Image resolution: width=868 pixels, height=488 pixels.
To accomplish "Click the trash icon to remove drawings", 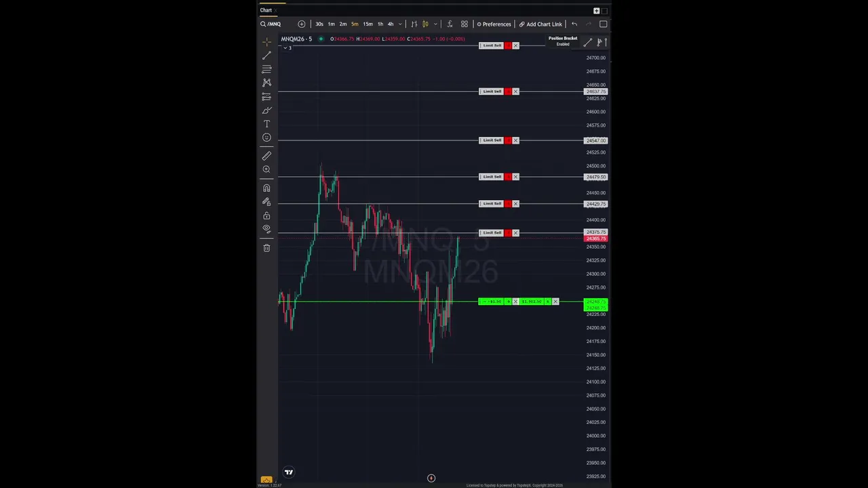I will click(x=267, y=248).
